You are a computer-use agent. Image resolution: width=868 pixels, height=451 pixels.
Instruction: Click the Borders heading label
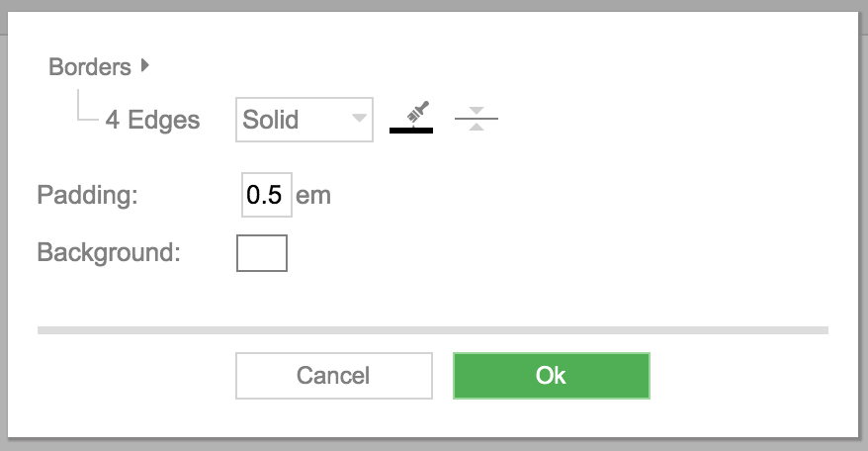click(x=90, y=67)
